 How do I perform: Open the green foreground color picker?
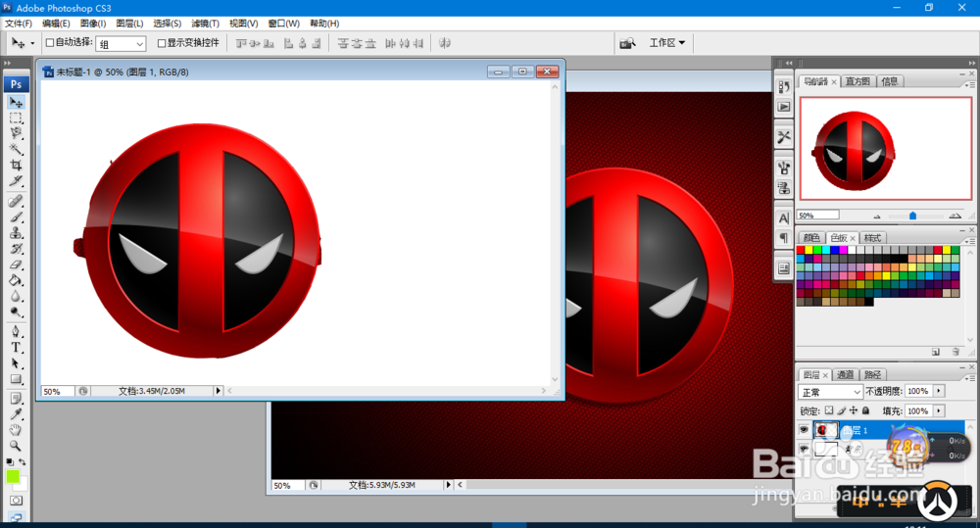[x=12, y=476]
